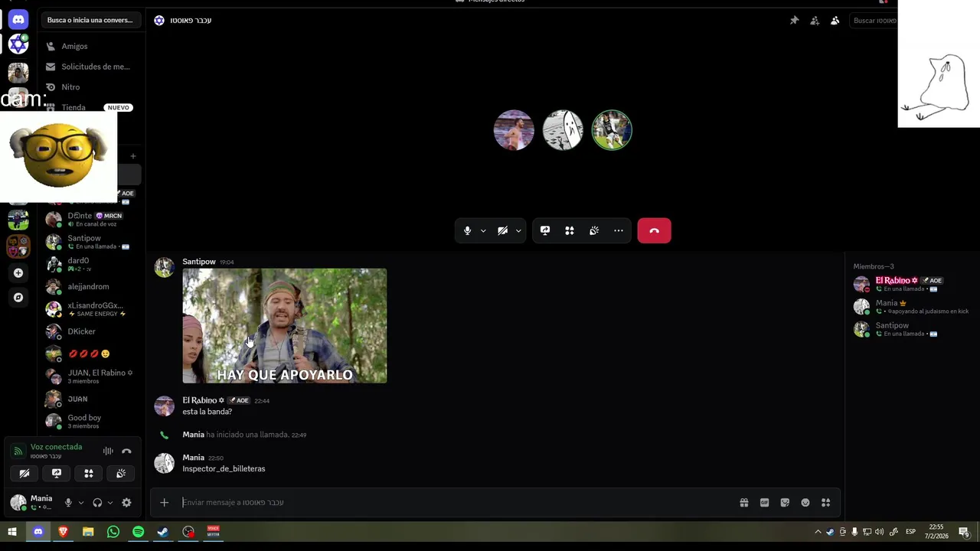The height and width of the screenshot is (551, 980).
Task: Click El Rabino username in chat
Action: [202, 400]
